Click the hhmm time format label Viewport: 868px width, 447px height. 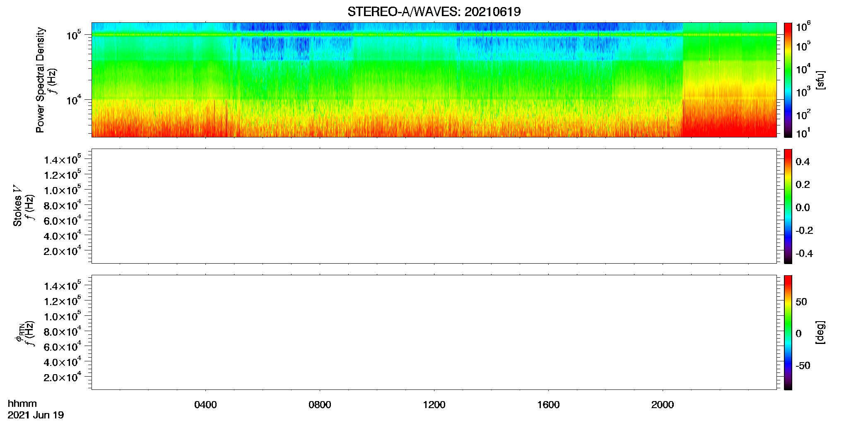[22, 404]
